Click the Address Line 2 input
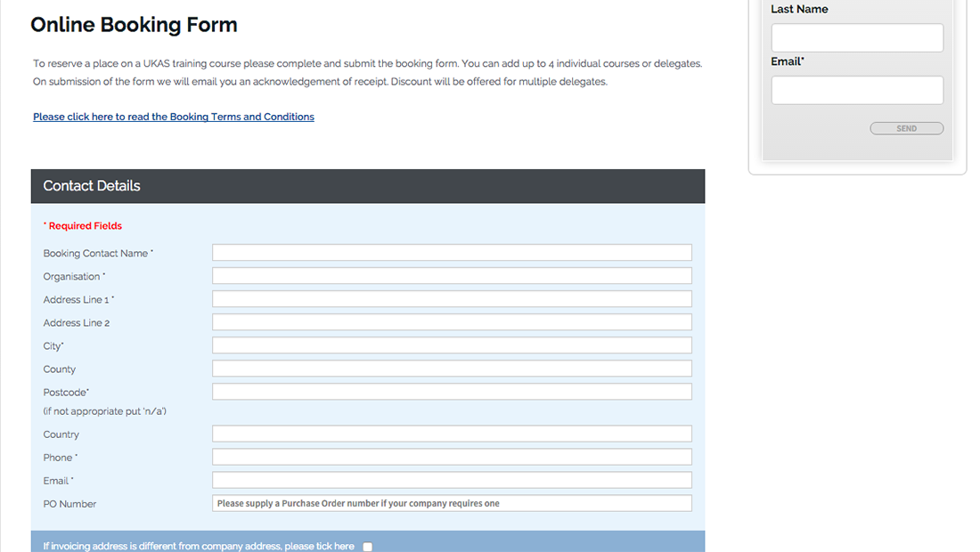Viewport: 980px width, 552px height. (x=452, y=321)
